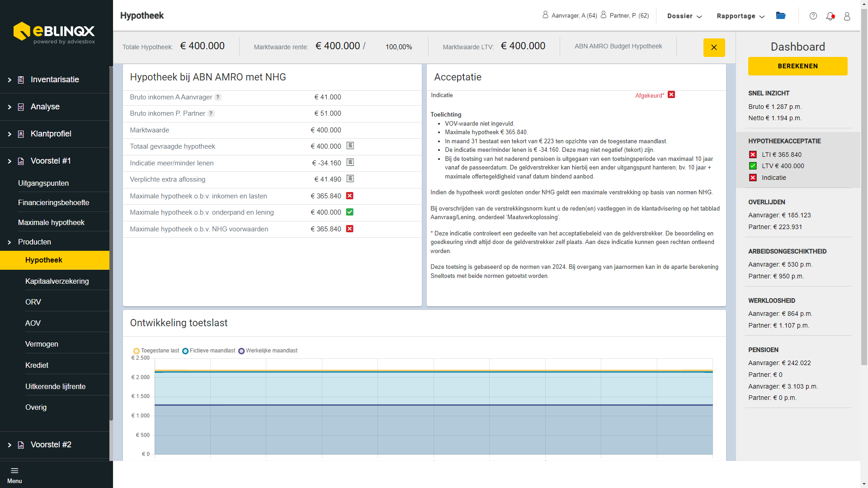The image size is (868, 488).
Task: Open Financieringsbehoefte page
Action: point(55,202)
